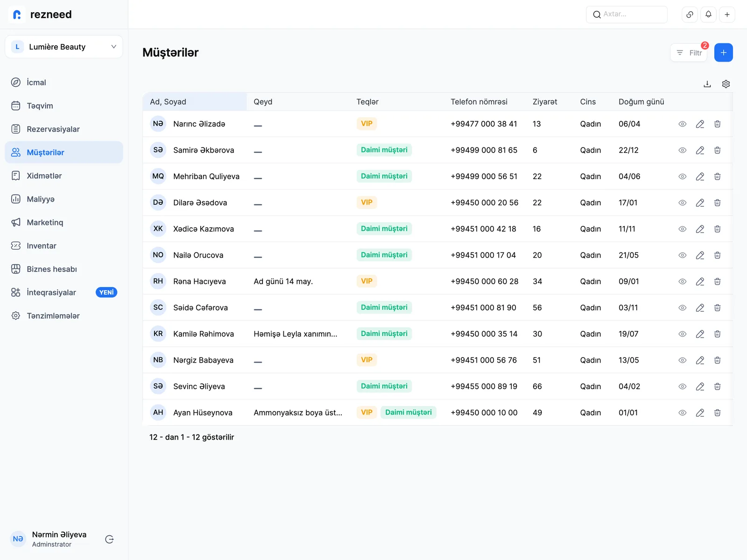
Task: View Ayan Hüseynova via eye icon
Action: (x=683, y=413)
